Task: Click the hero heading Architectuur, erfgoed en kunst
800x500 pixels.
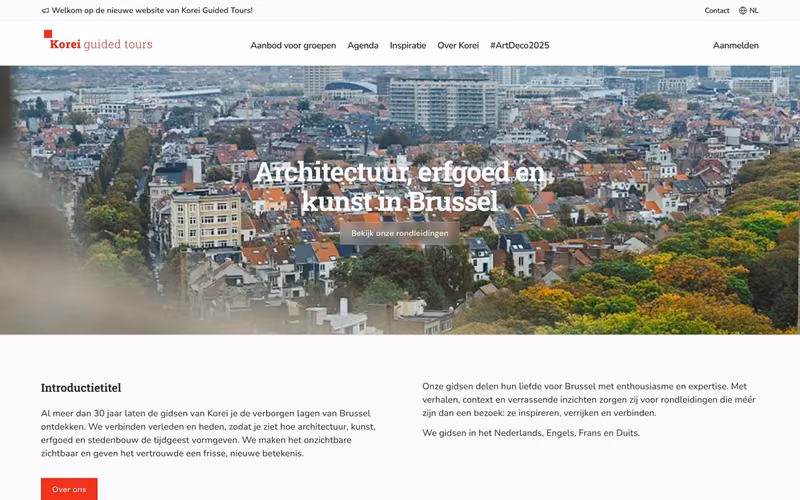Action: [399, 186]
